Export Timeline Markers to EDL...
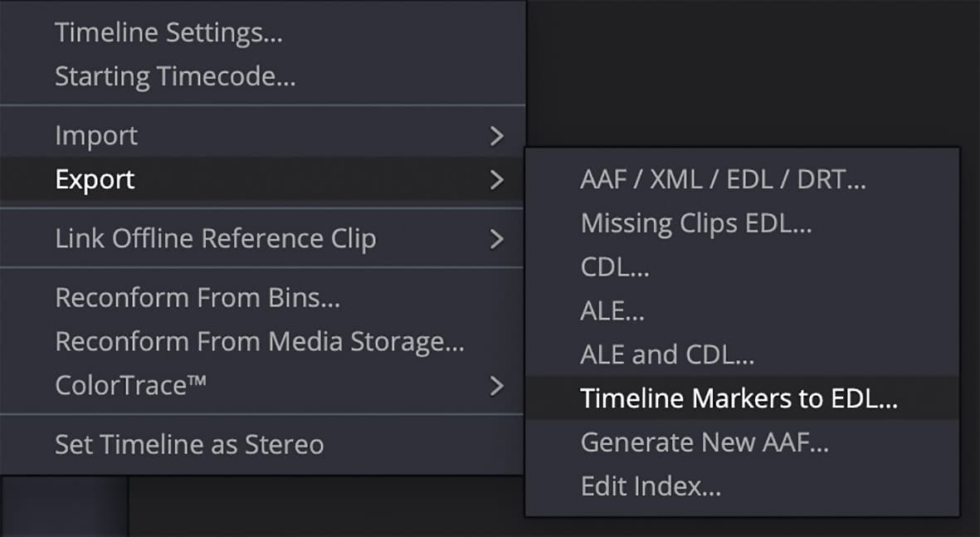Image resolution: width=980 pixels, height=537 pixels. 739,398
